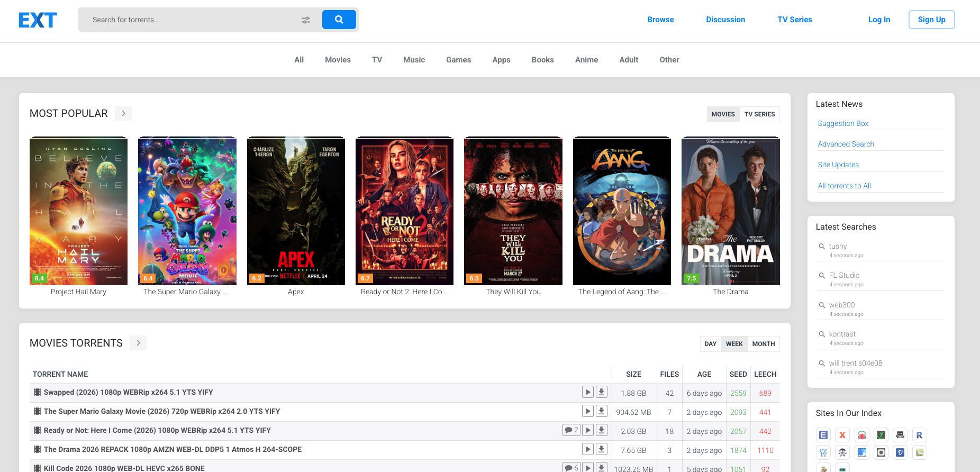Click play icon for Super Mario Galaxy Movie row

coord(588,411)
